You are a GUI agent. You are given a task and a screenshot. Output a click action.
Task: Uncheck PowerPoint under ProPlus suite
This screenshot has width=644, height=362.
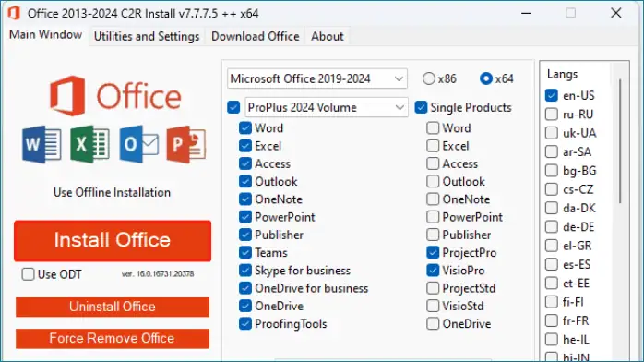[x=245, y=217]
